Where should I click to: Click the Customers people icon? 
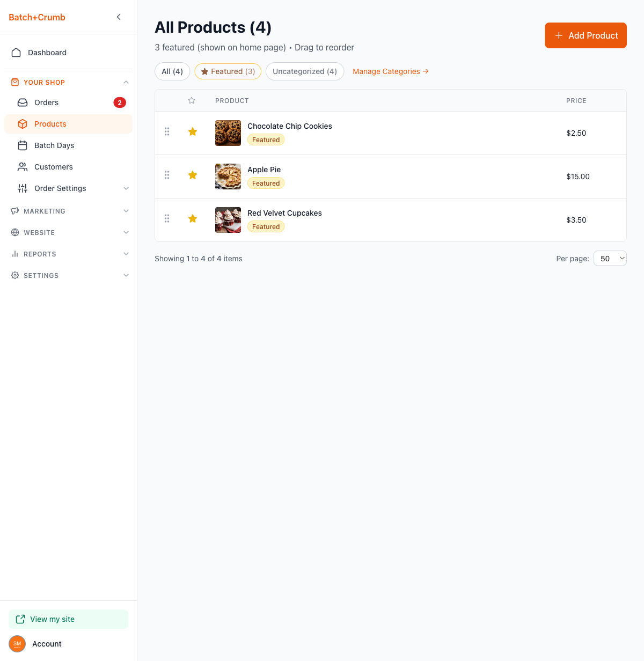pos(22,167)
